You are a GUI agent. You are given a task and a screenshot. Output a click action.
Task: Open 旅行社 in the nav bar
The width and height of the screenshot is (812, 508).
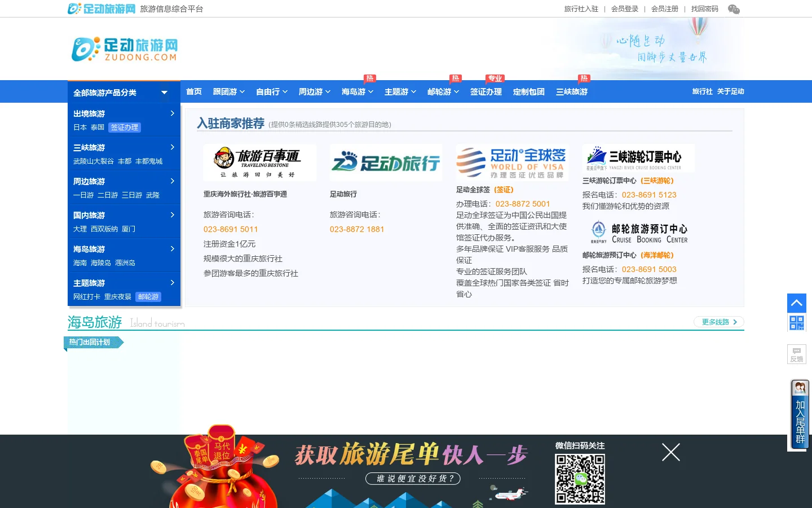(x=703, y=91)
